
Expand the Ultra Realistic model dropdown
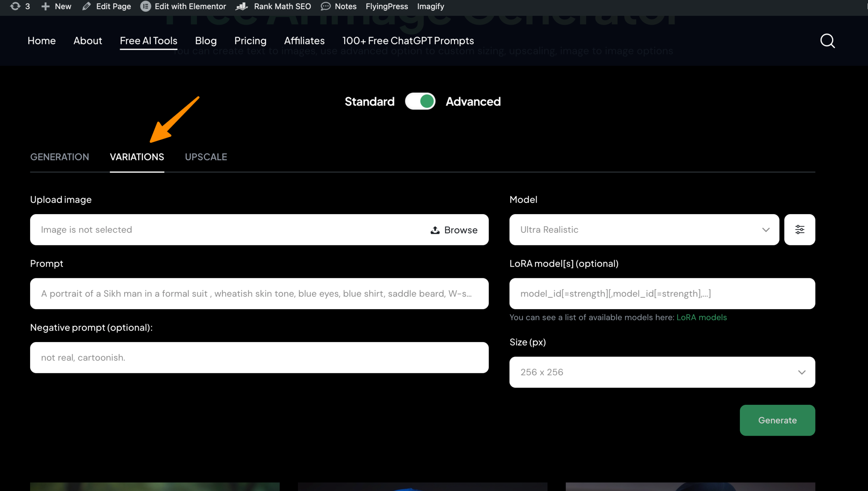click(x=644, y=230)
